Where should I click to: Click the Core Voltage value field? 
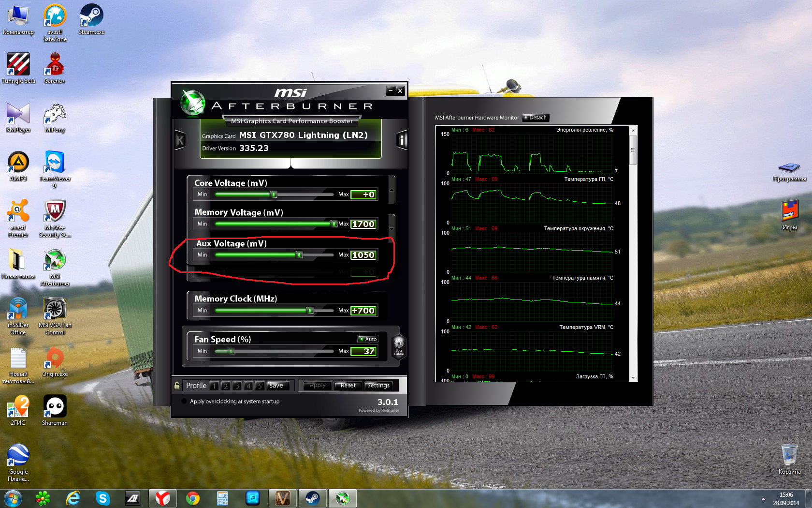coord(363,194)
